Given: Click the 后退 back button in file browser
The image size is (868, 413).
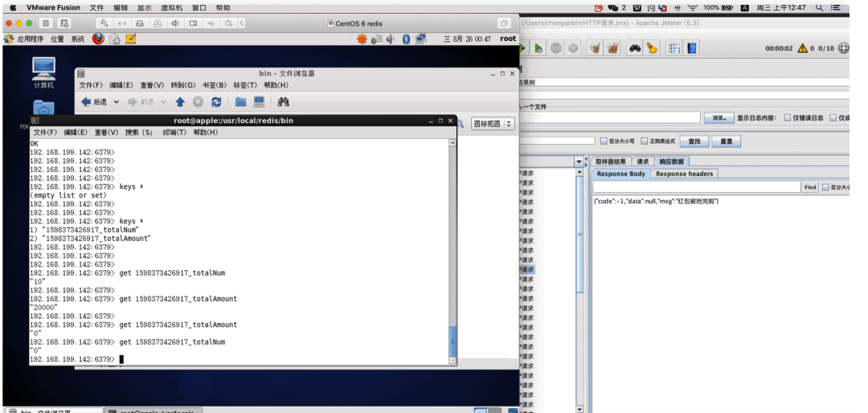Looking at the screenshot, I should tap(94, 102).
